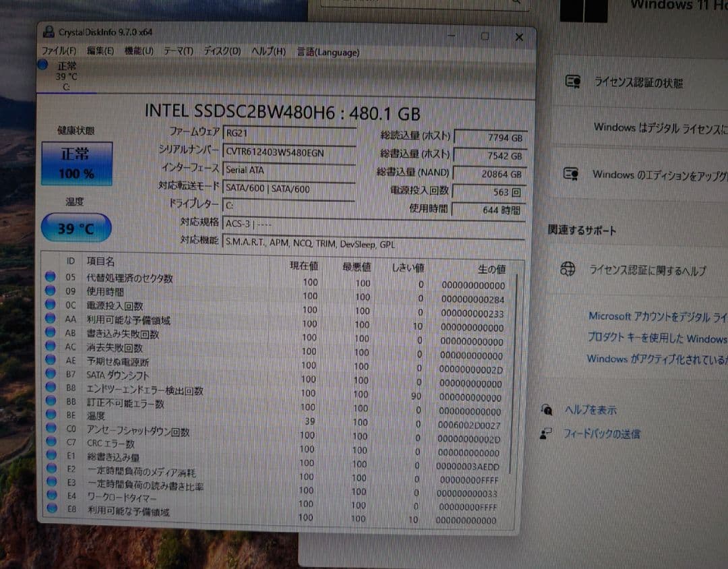This screenshot has width=728, height=569.
Task: Open プロダクト キーを使用した Windows link
Action: 657,338
